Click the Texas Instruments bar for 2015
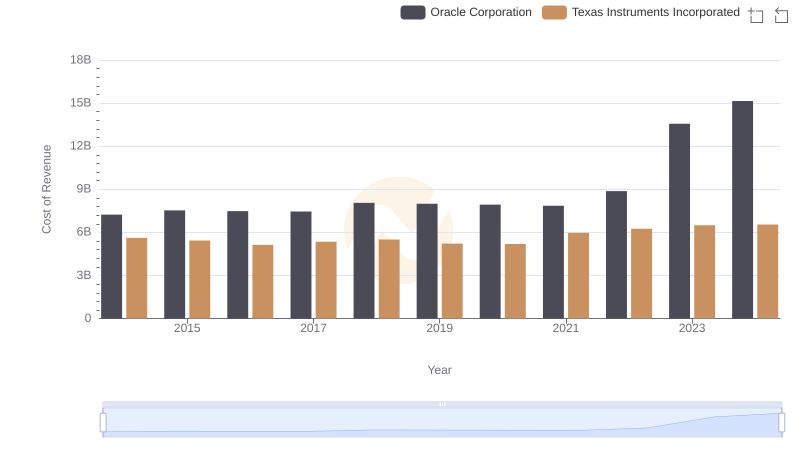 (199, 279)
